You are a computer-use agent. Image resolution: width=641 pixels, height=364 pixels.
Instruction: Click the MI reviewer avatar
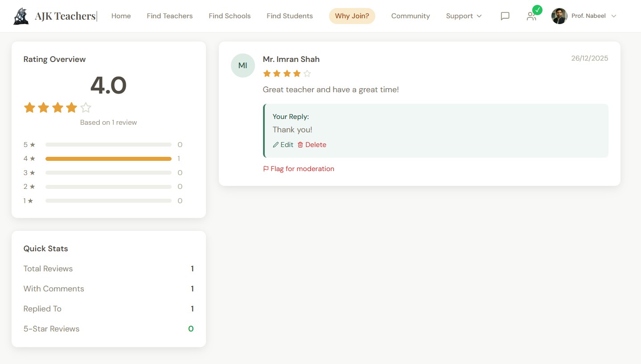coord(242,65)
